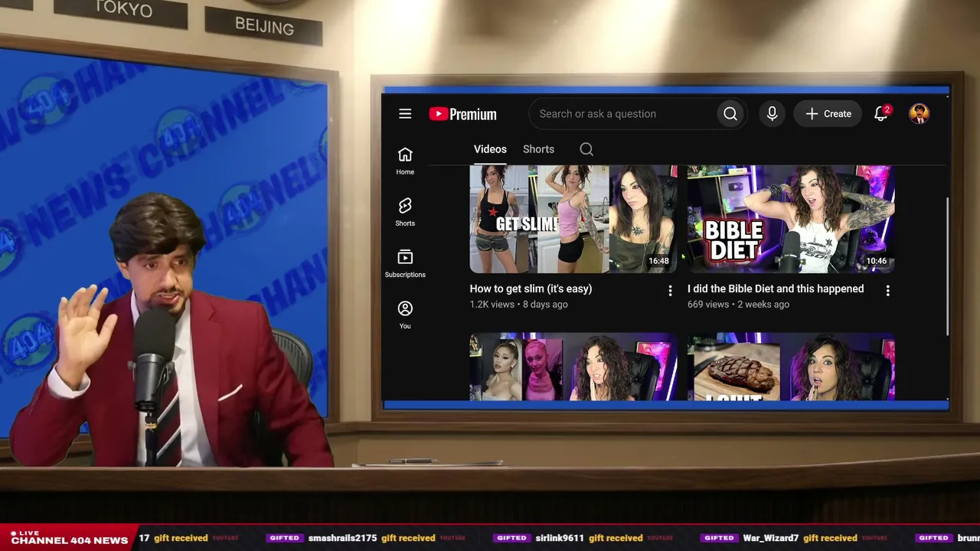Switch to the channel Shorts tab
The width and height of the screenshot is (980, 551).
click(x=538, y=149)
